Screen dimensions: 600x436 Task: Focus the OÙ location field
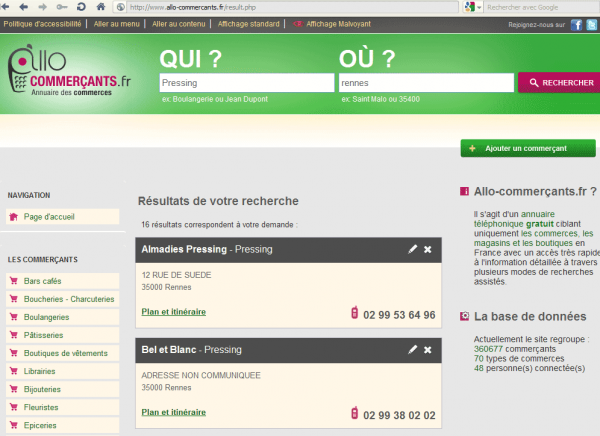point(424,83)
